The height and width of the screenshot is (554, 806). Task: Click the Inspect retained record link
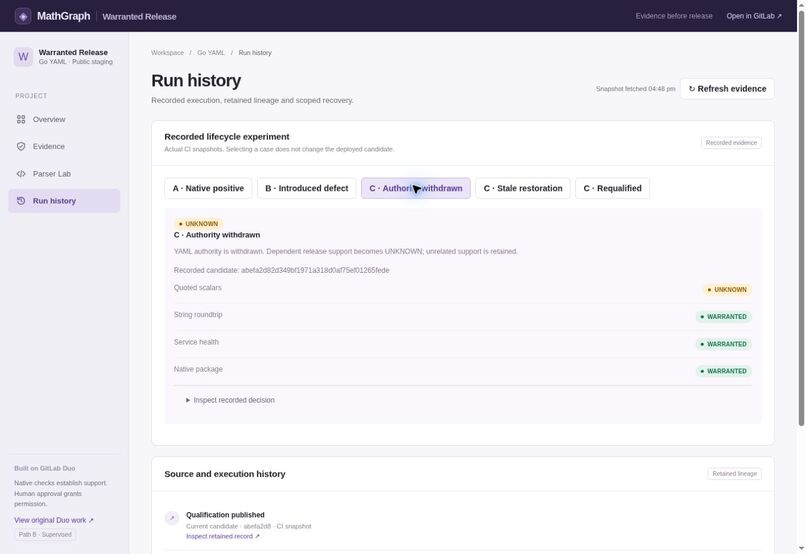(223, 536)
